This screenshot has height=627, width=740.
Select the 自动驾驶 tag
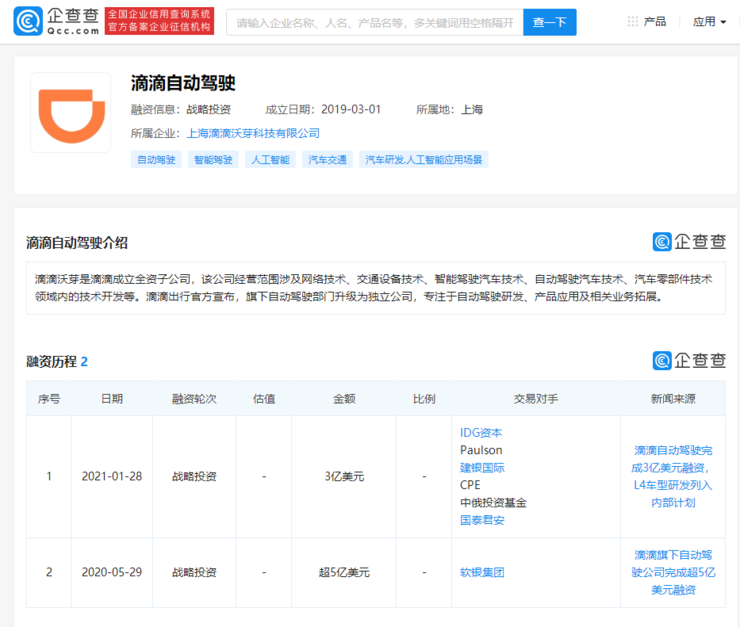[156, 159]
